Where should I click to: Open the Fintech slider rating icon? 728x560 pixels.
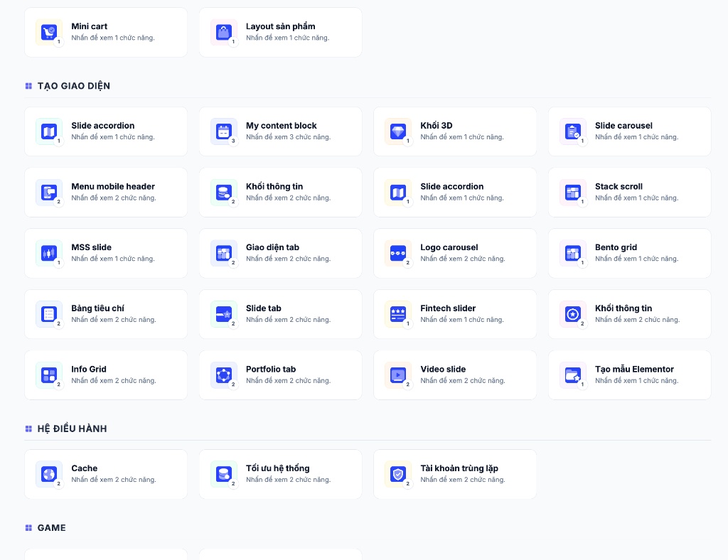(398, 314)
